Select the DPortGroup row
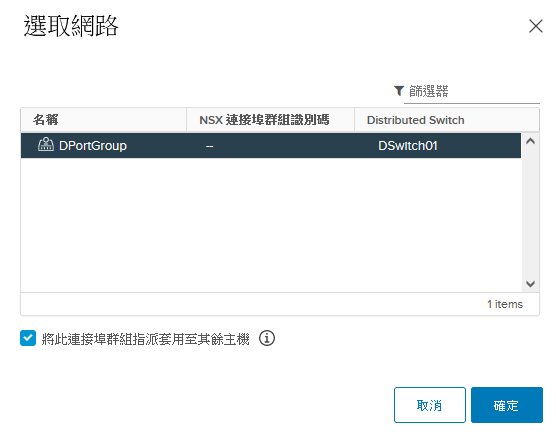The width and height of the screenshot is (556, 434). 271,146
